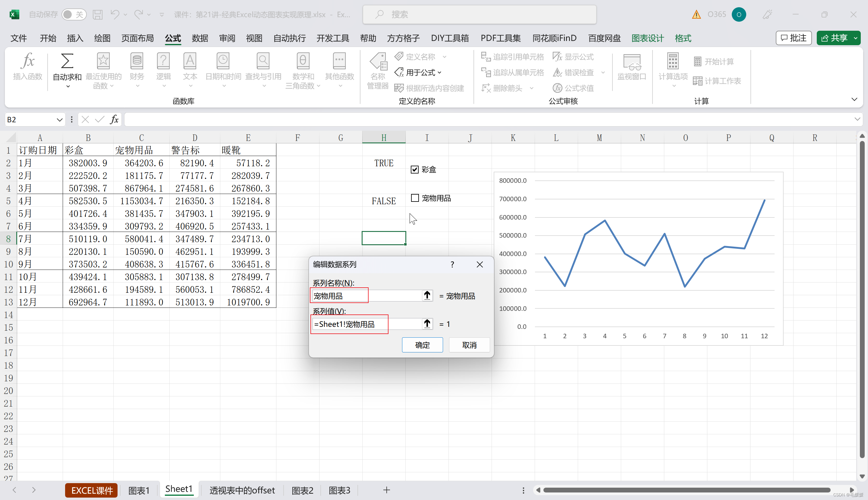Open the File (文件) tab
The width and height of the screenshot is (868, 500).
[x=19, y=38]
